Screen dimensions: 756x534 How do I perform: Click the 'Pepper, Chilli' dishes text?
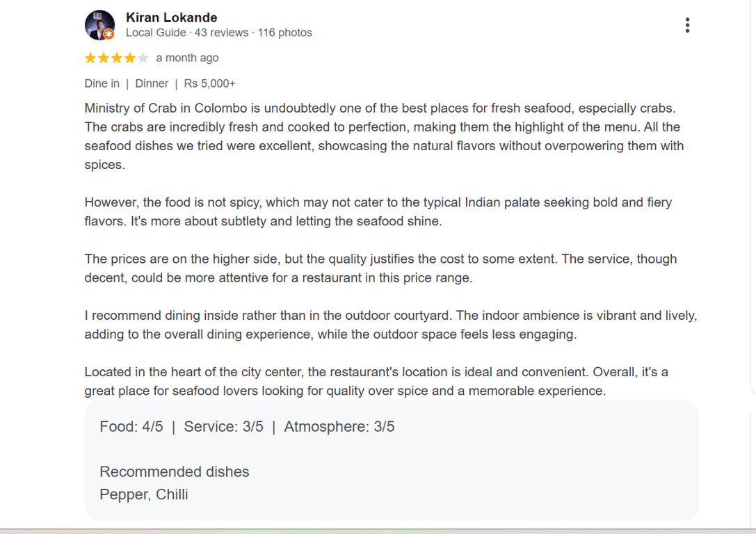(x=143, y=494)
